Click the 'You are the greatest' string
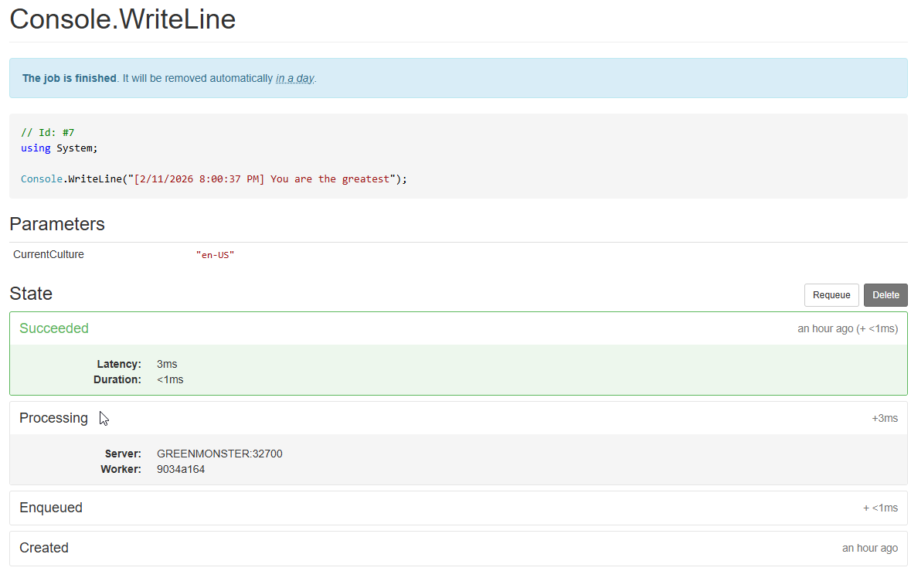 click(330, 178)
